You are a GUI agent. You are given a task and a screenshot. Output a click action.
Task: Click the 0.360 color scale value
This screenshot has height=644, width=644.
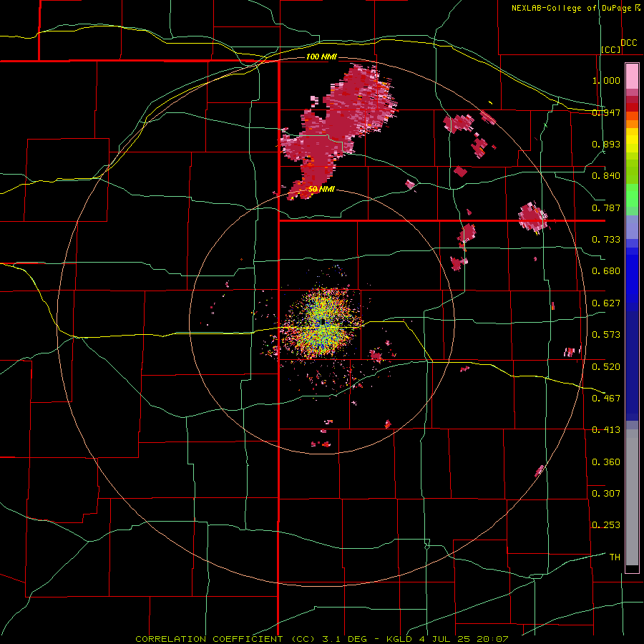click(606, 462)
